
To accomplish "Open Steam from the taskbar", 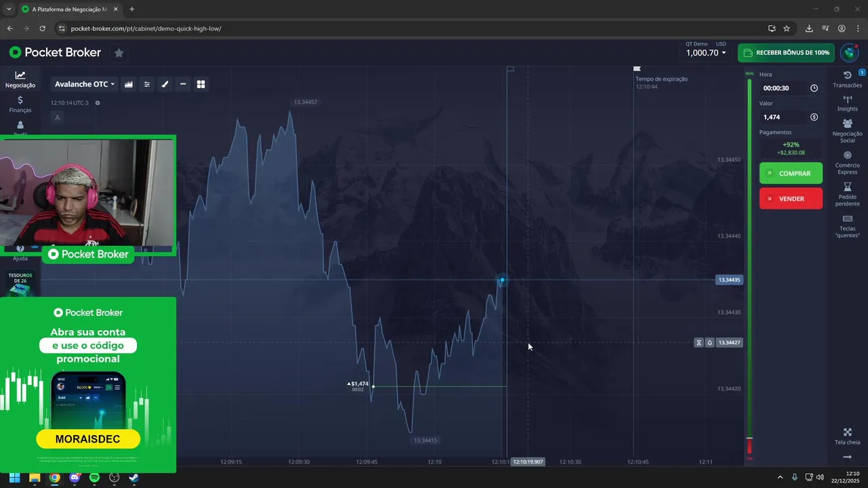I will 134,477.
